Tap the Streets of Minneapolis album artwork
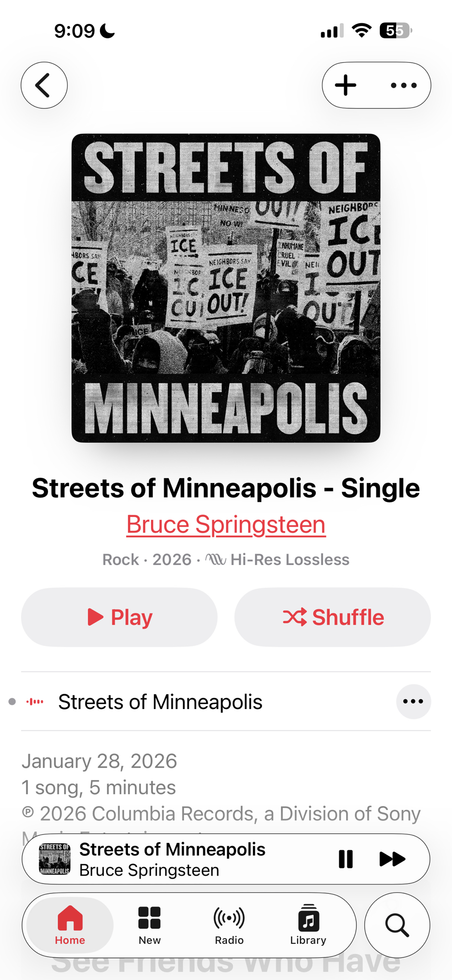 [226, 288]
